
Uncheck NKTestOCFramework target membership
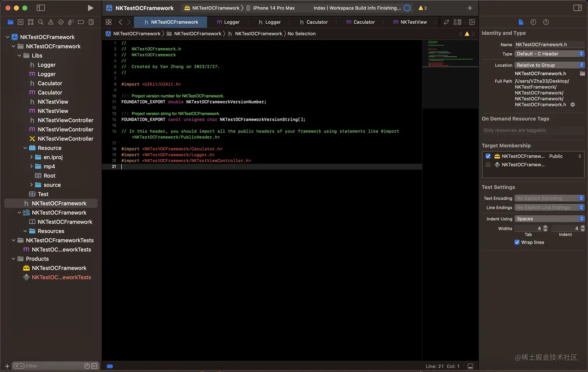[488, 156]
